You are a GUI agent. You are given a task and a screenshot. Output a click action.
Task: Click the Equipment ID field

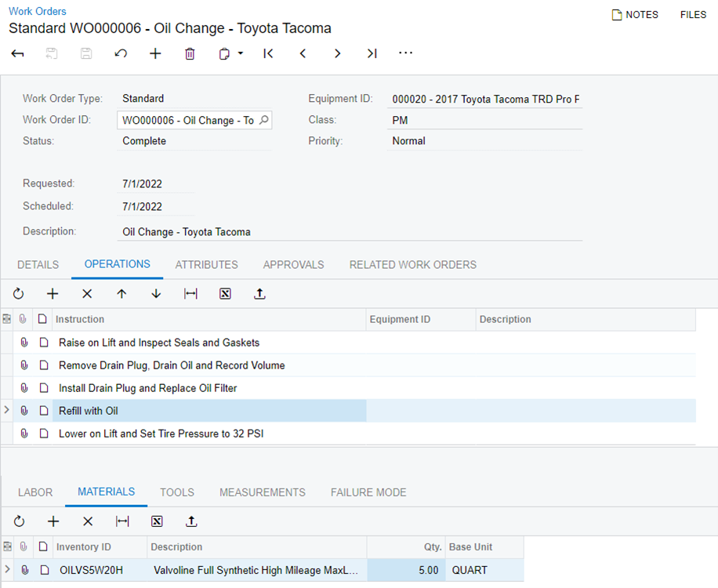point(485,99)
